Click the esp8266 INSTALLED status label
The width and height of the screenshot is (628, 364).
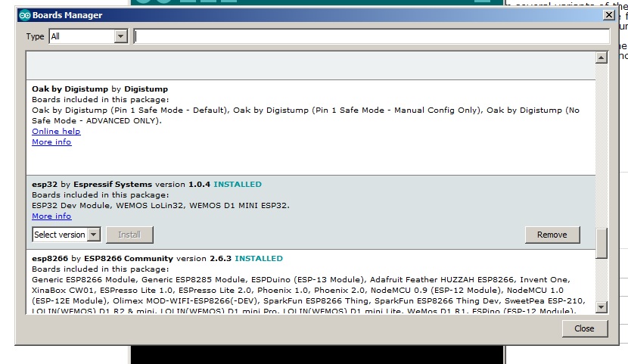(259, 259)
